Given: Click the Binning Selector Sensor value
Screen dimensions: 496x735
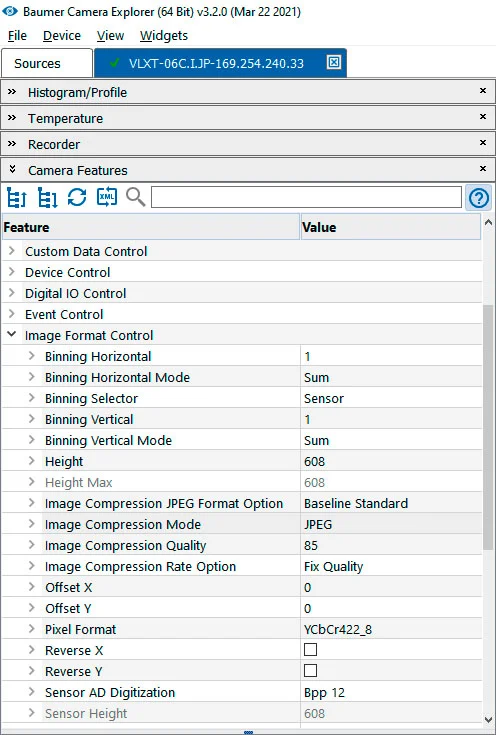Looking at the screenshot, I should (x=324, y=398).
